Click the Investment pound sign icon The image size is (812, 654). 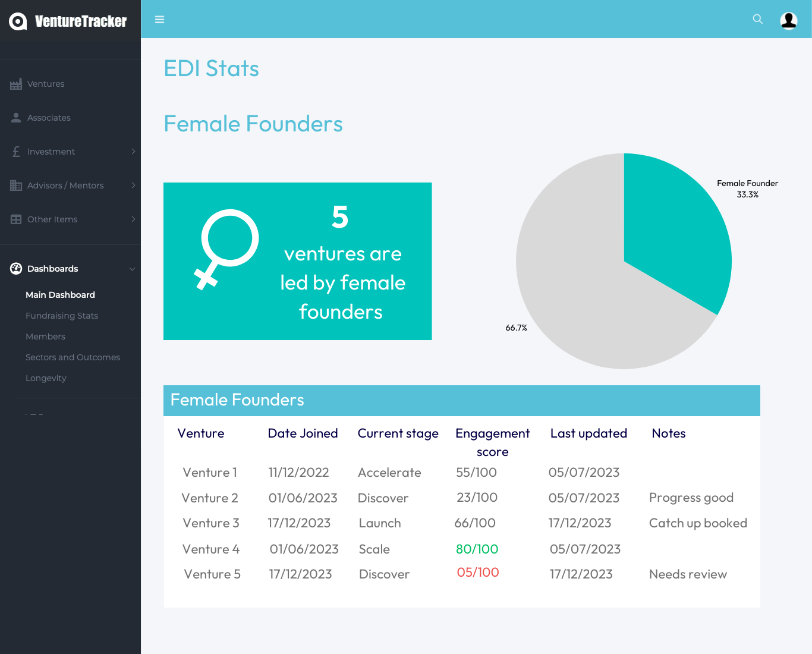16,152
